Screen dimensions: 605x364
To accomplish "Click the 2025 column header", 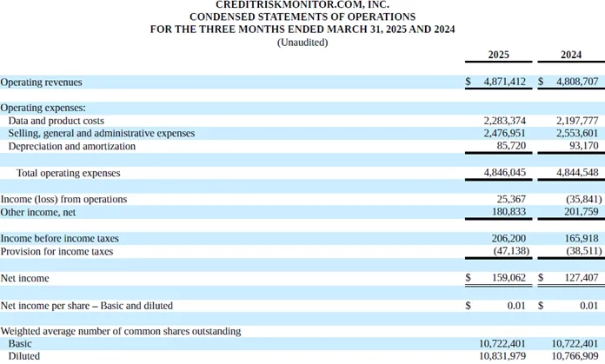I will (498, 55).
